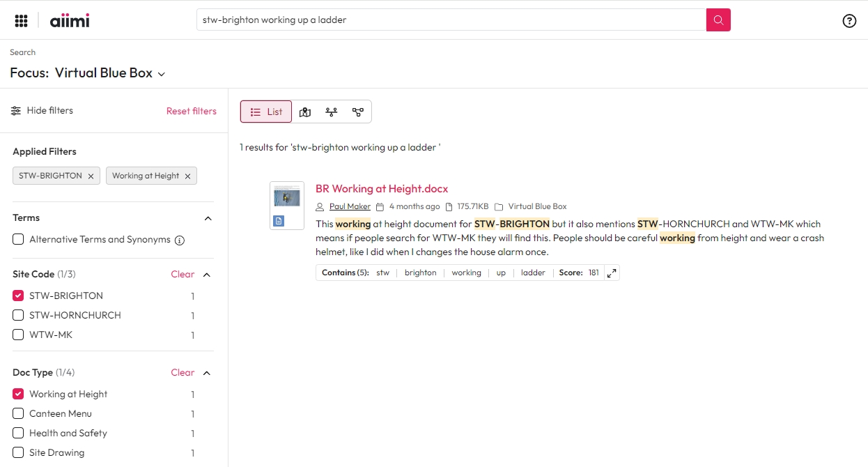Enable Alternative Terms and Synonyms checkbox
This screenshot has width=868, height=467.
point(18,240)
